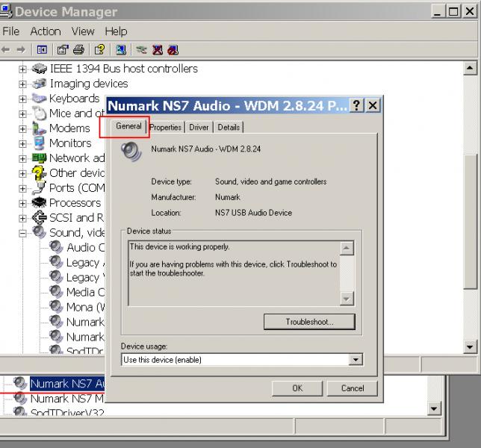Screen dimensions: 481x448
Task: Click Show/Hide console tree icon
Action: [43, 50]
